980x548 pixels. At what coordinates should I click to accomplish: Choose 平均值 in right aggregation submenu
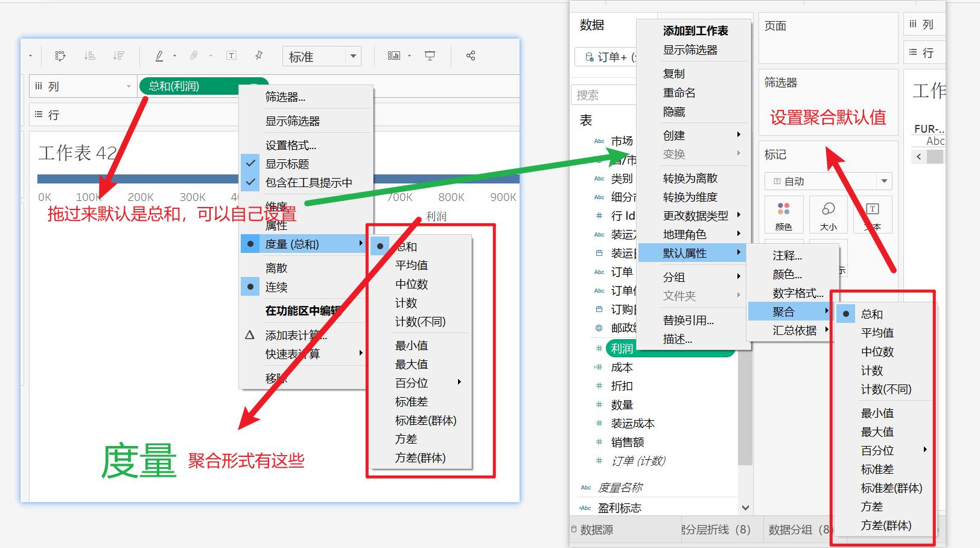(885, 333)
